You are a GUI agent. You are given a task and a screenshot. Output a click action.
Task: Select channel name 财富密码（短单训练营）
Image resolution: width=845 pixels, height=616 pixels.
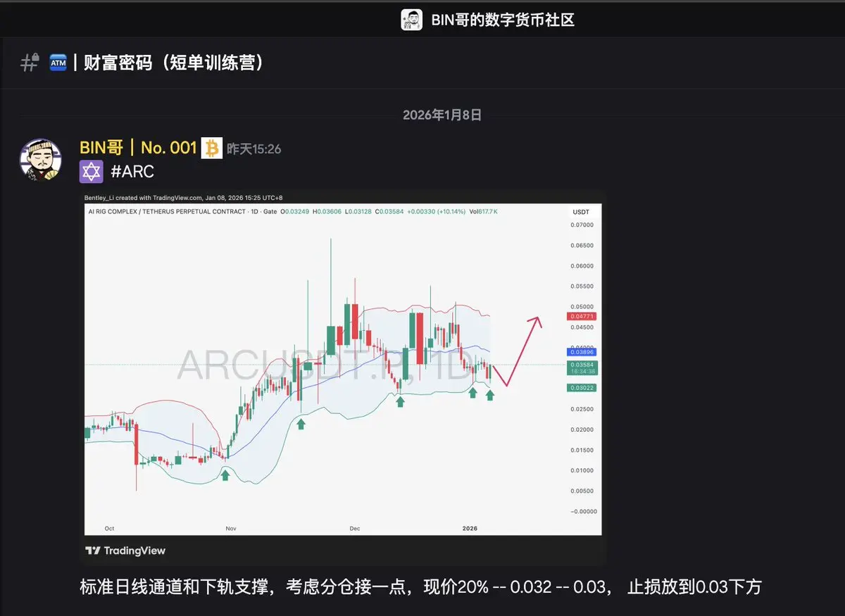point(175,63)
